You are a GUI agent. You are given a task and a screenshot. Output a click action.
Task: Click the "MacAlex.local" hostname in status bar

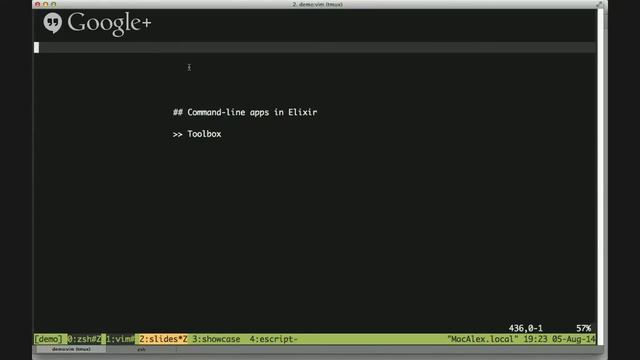[482, 339]
